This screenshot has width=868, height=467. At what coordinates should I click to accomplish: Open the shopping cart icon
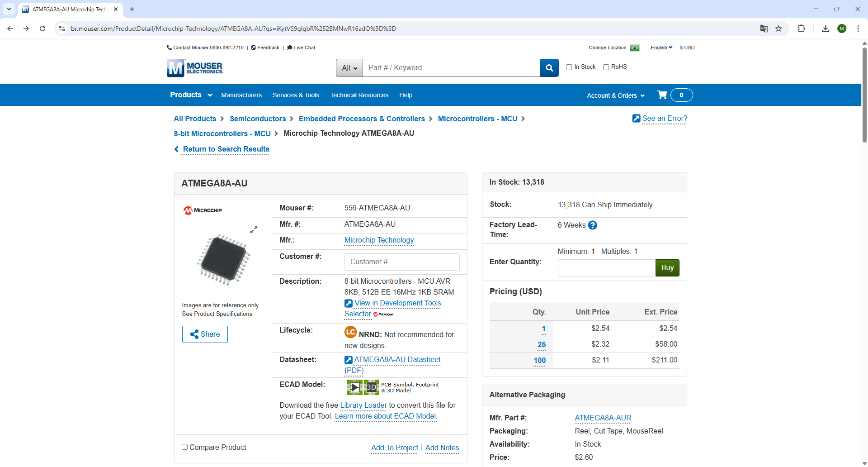pyautogui.click(x=662, y=95)
